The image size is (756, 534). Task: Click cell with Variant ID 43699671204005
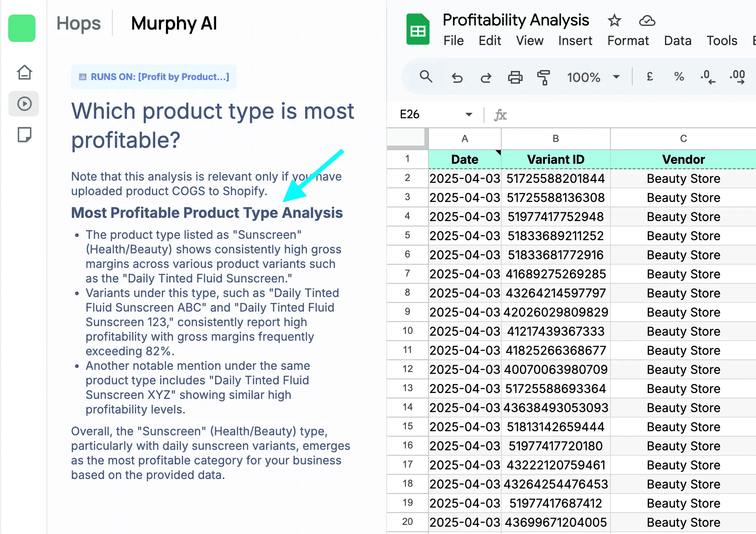[556, 522]
